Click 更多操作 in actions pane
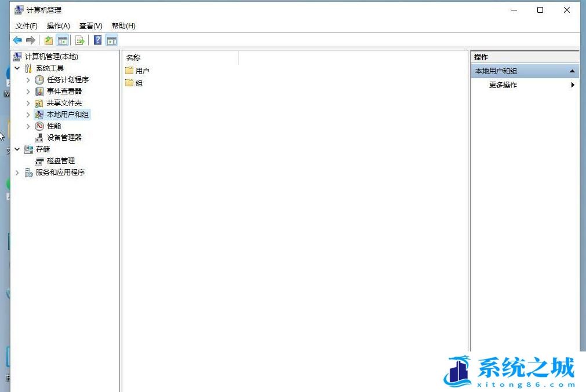Image resolution: width=586 pixels, height=392 pixels. pos(503,85)
